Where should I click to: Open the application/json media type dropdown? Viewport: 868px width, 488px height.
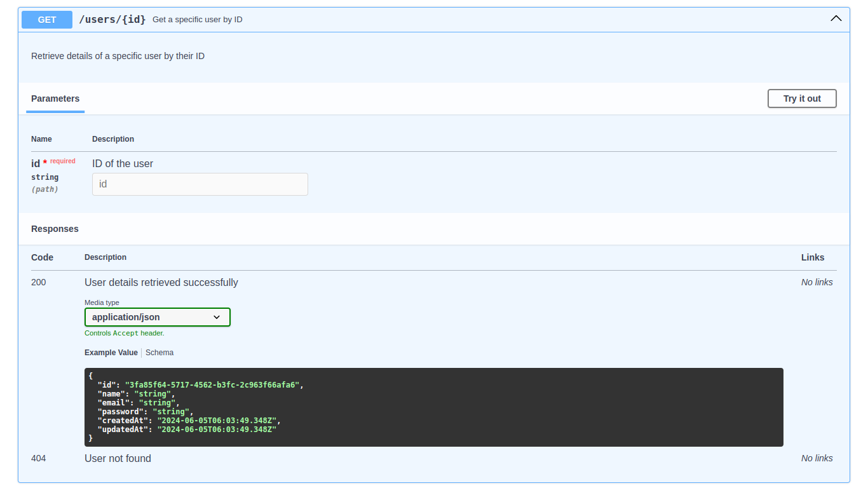tap(157, 316)
